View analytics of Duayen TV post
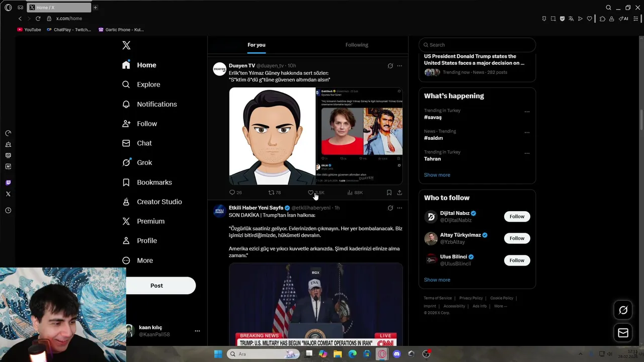The width and height of the screenshot is (644, 362). (x=355, y=193)
